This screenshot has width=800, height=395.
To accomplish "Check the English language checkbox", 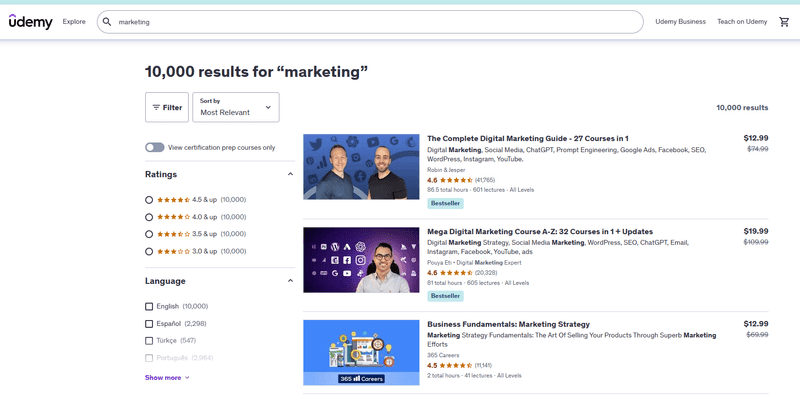I will (149, 306).
